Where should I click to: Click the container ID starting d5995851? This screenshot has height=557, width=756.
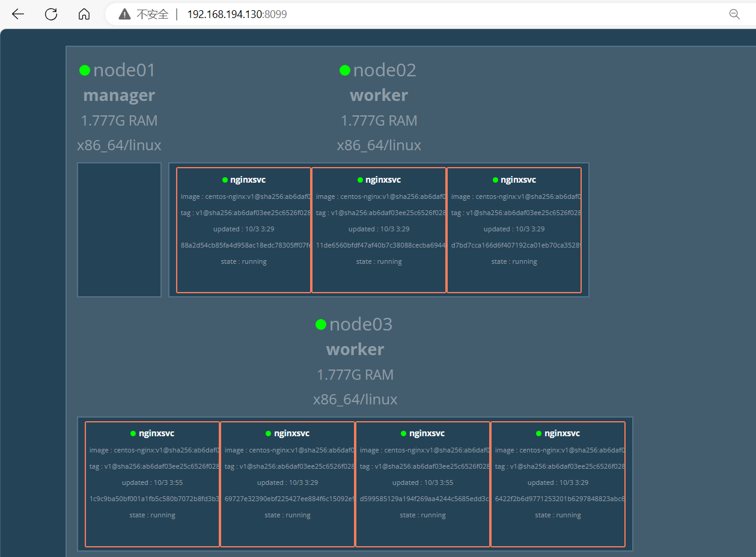pos(424,499)
